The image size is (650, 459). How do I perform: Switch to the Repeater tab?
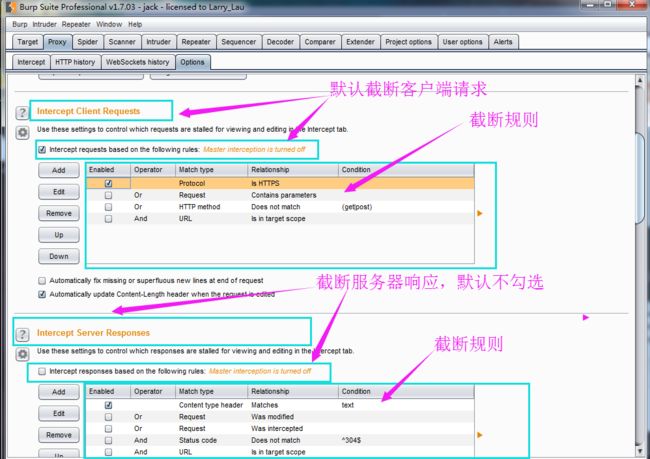tap(196, 42)
